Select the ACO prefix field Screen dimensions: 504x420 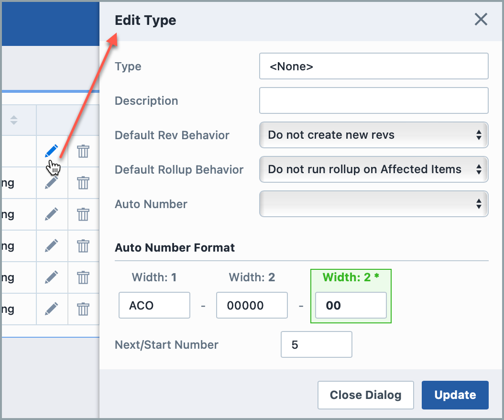tap(154, 305)
